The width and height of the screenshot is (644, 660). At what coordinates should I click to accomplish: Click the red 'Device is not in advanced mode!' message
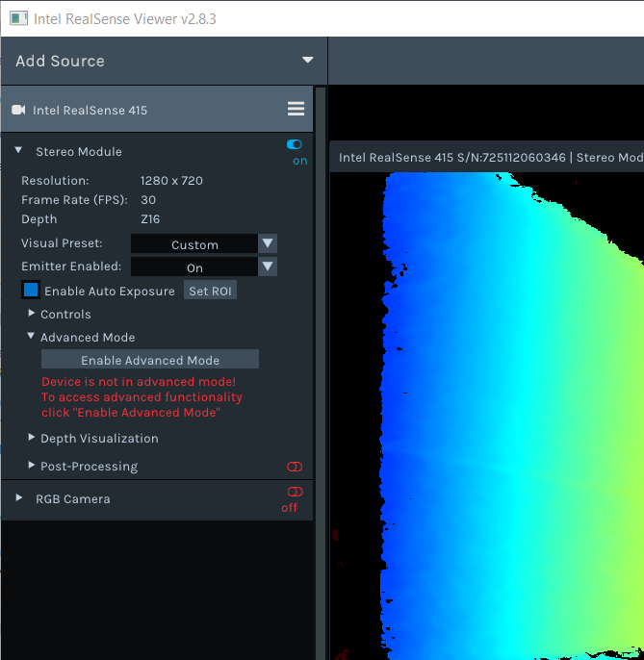[139, 382]
